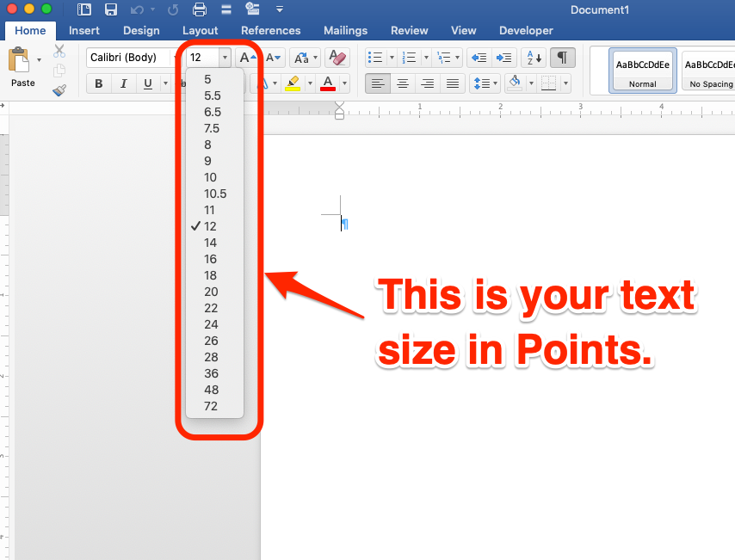This screenshot has width=735, height=560.
Task: Toggle italic formatting
Action: (x=123, y=83)
